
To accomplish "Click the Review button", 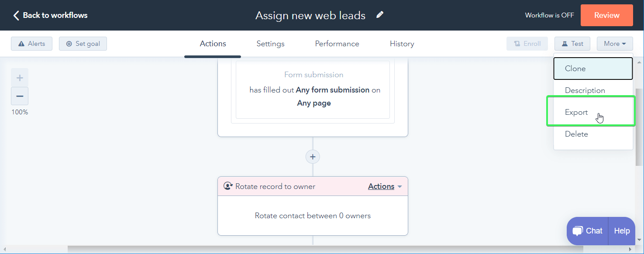I will pos(606,15).
